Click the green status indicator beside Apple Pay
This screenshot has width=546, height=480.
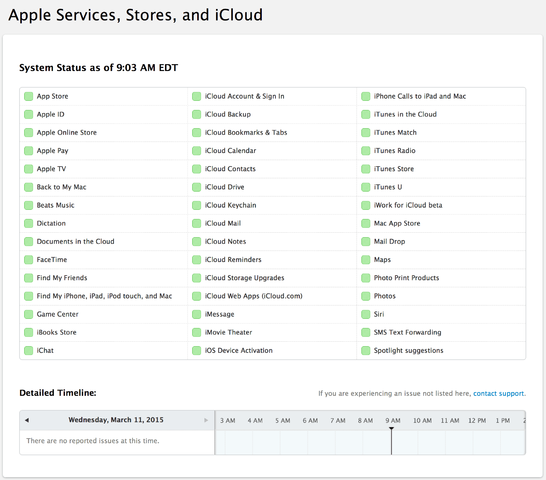tap(29, 151)
